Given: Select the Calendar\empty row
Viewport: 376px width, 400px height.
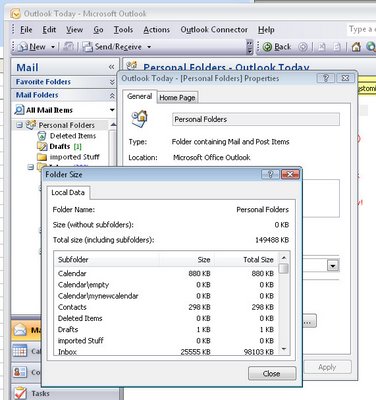Looking at the screenshot, I should [x=166, y=285].
